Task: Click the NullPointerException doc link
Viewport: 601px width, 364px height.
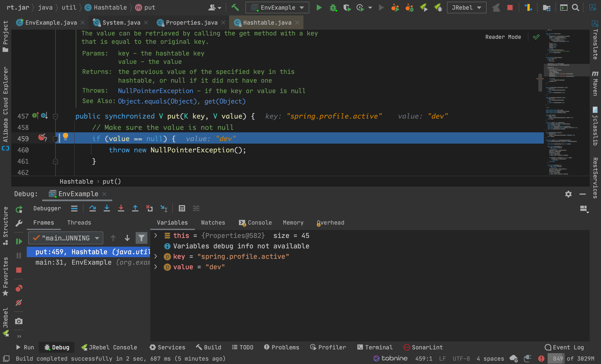Action: pos(155,91)
